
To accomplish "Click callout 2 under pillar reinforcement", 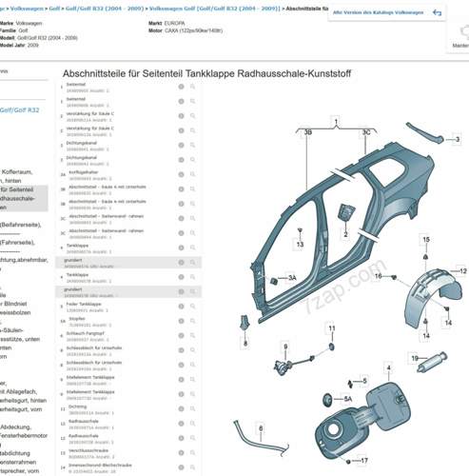I will coord(345,234).
